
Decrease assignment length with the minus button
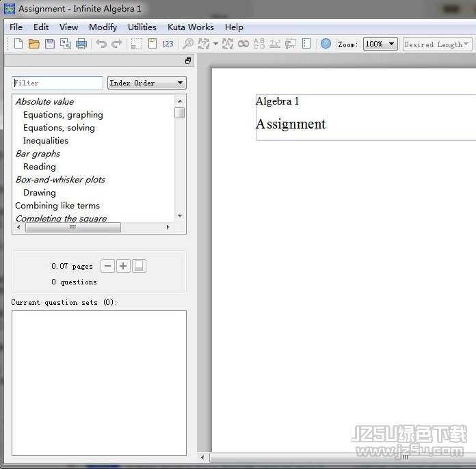(x=107, y=266)
